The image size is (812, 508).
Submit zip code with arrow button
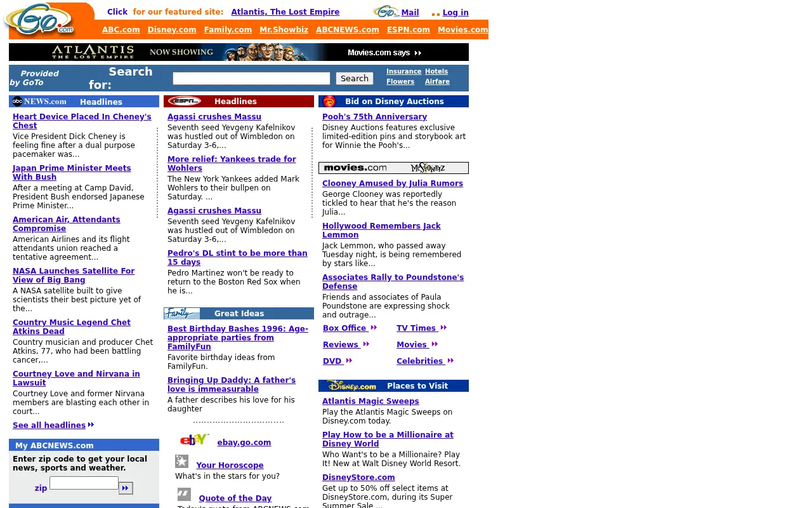[126, 488]
